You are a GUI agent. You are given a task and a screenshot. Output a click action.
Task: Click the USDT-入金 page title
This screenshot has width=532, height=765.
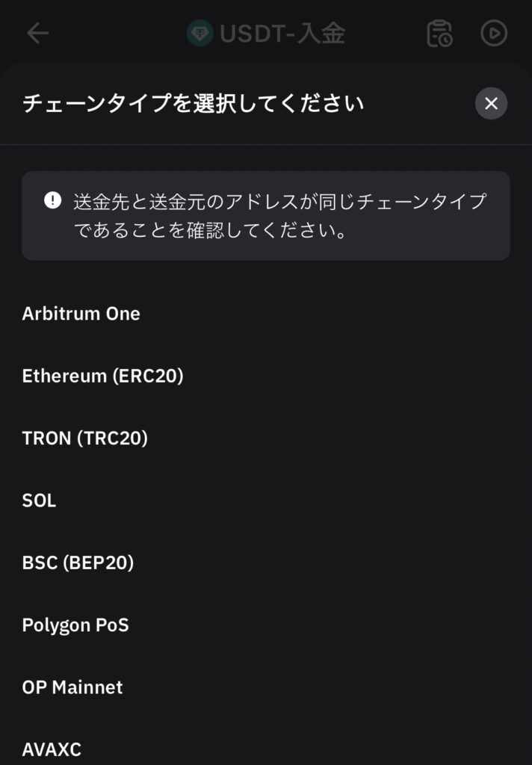coord(282,34)
